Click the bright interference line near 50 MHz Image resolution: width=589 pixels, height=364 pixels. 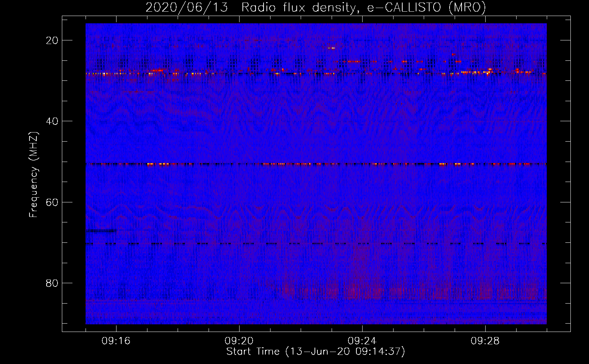[x=315, y=164]
